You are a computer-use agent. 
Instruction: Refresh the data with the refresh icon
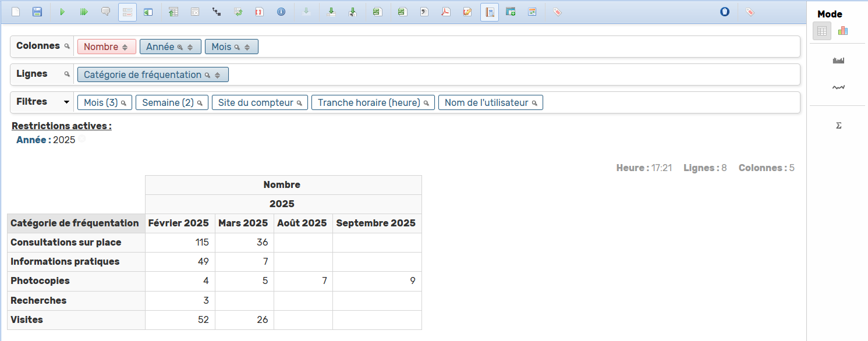[x=238, y=12]
